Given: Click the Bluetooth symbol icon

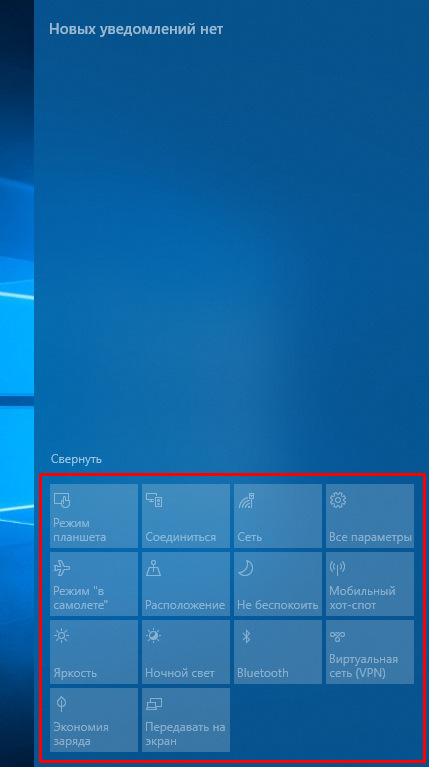Looking at the screenshot, I should (247, 636).
